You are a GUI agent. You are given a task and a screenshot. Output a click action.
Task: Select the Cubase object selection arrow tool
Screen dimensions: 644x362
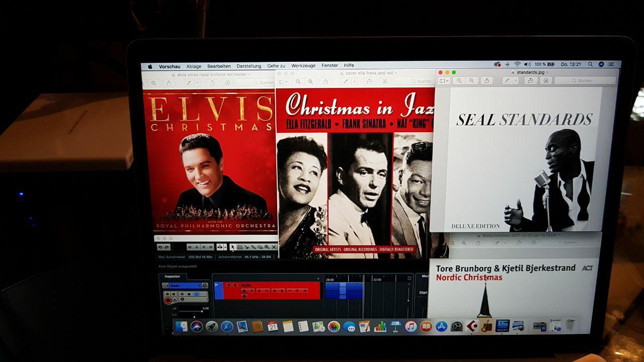[x=232, y=247]
